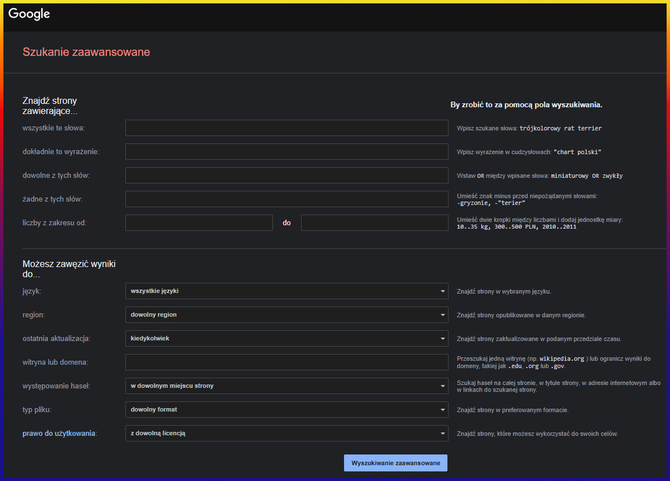
Task: Click the hint 'Znajdź strony w wybranym języku.'
Action: click(504, 292)
